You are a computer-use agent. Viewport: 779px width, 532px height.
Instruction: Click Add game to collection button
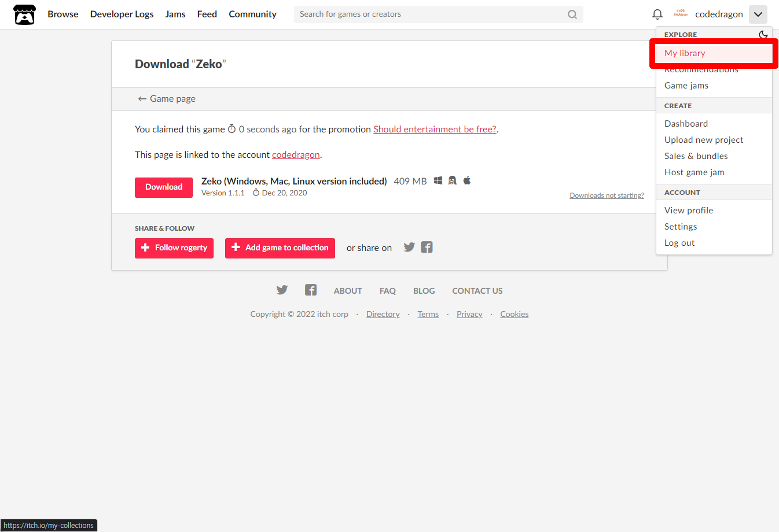tap(280, 248)
